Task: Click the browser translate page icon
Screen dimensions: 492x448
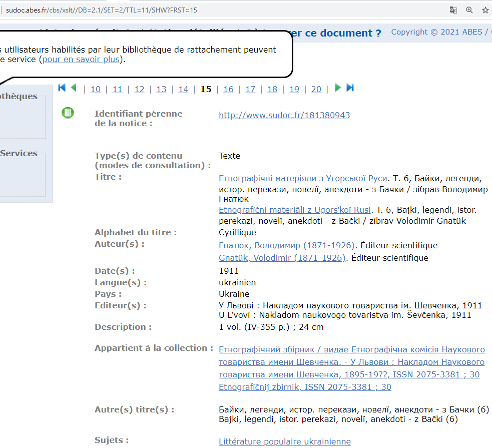Action: coord(453,10)
